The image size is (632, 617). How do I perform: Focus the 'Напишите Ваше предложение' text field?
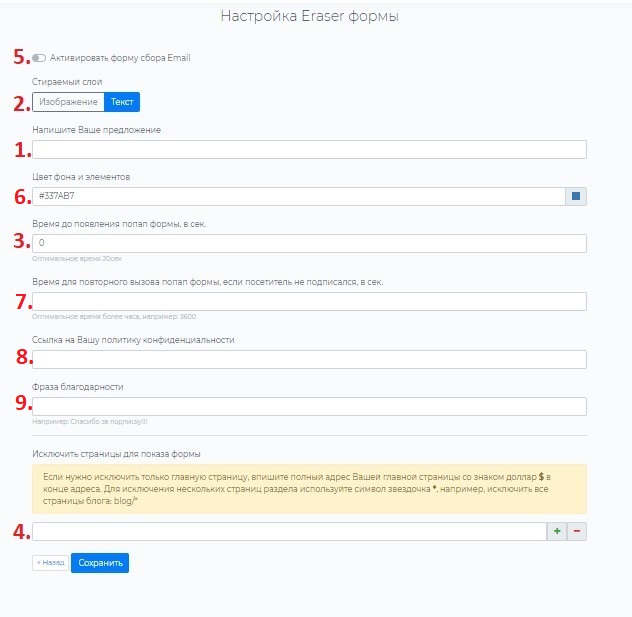(309, 150)
